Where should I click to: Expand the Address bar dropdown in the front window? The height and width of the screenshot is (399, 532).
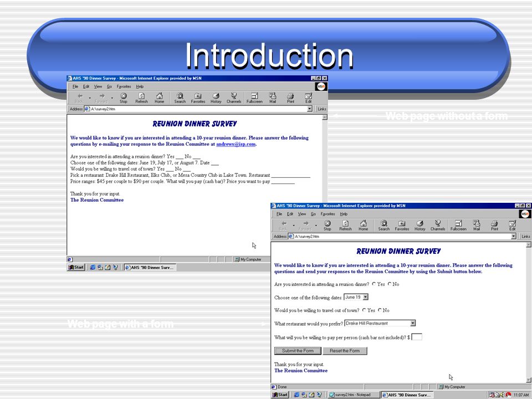[513, 236]
